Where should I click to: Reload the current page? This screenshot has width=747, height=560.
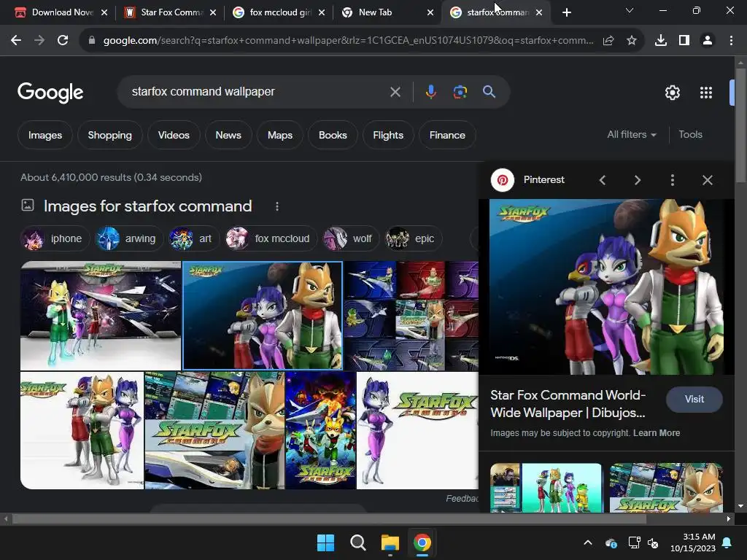point(63,41)
